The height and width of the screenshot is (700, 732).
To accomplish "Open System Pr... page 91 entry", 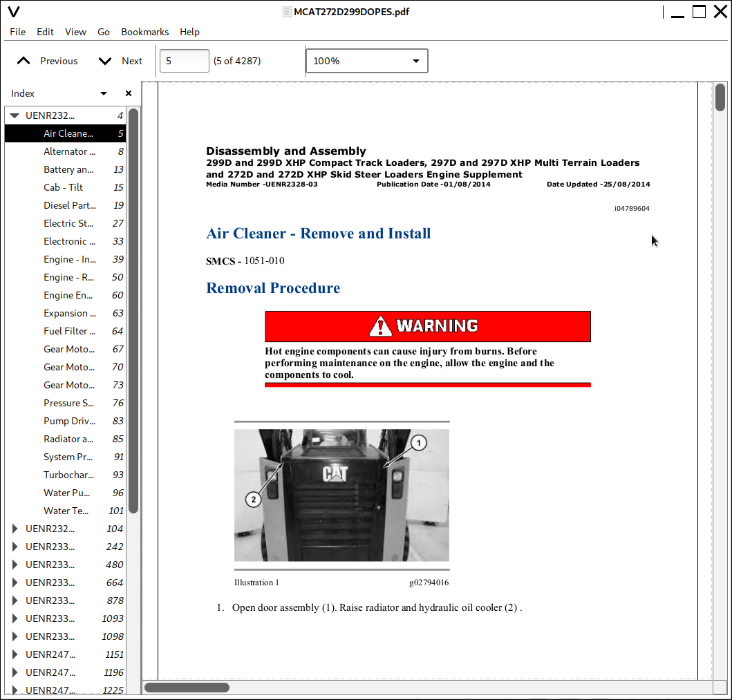I will (66, 457).
